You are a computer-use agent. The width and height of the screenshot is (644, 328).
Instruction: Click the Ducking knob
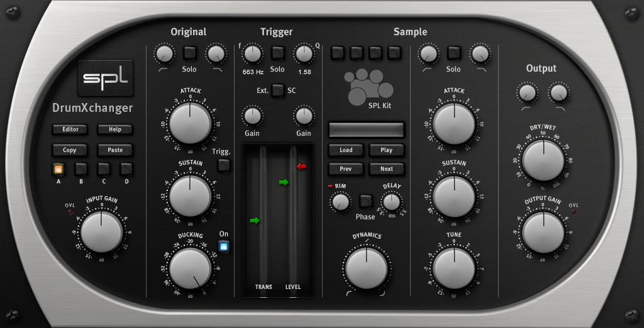190,268
